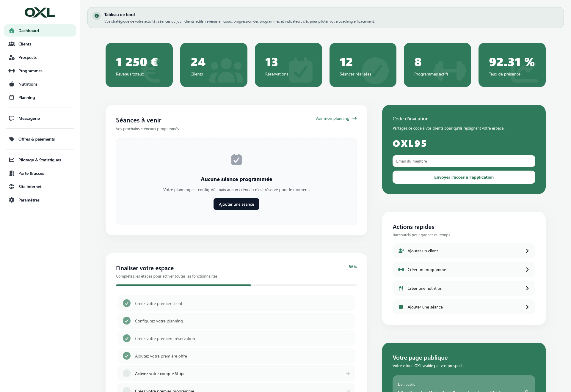Image resolution: width=571 pixels, height=392 pixels.
Task: Select the Nutritions apple icon
Action: pyautogui.click(x=12, y=84)
